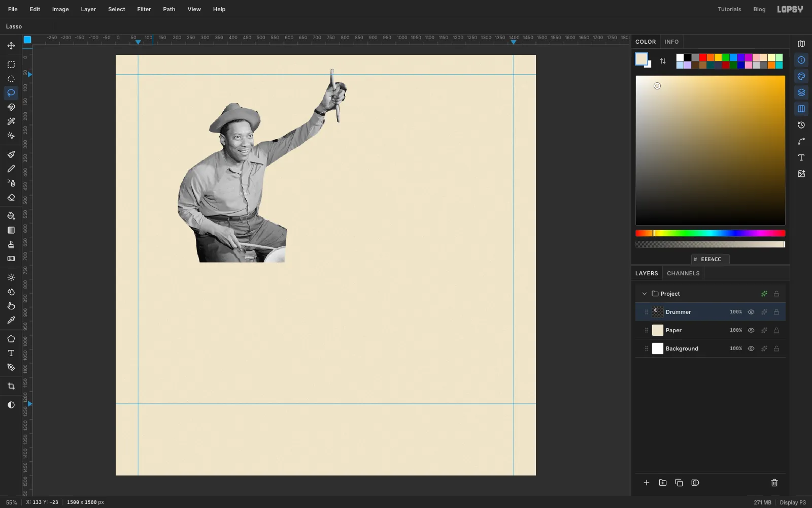
Task: Open the History panel icon
Action: (801, 125)
